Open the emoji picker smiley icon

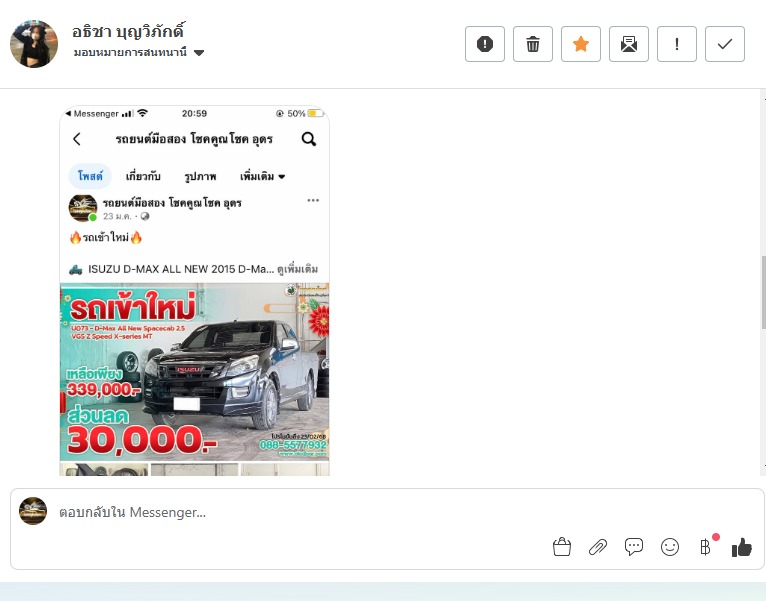click(670, 547)
